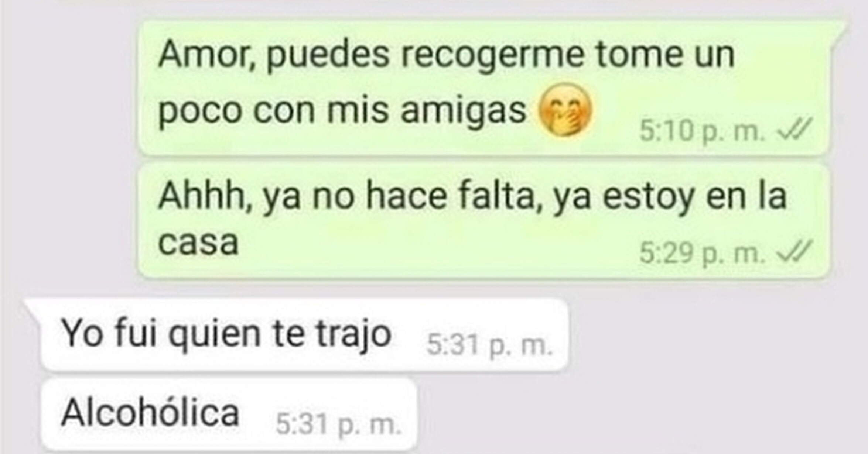Click the hand-over-mouth emoji
This screenshot has width=868, height=454.
[x=565, y=109]
